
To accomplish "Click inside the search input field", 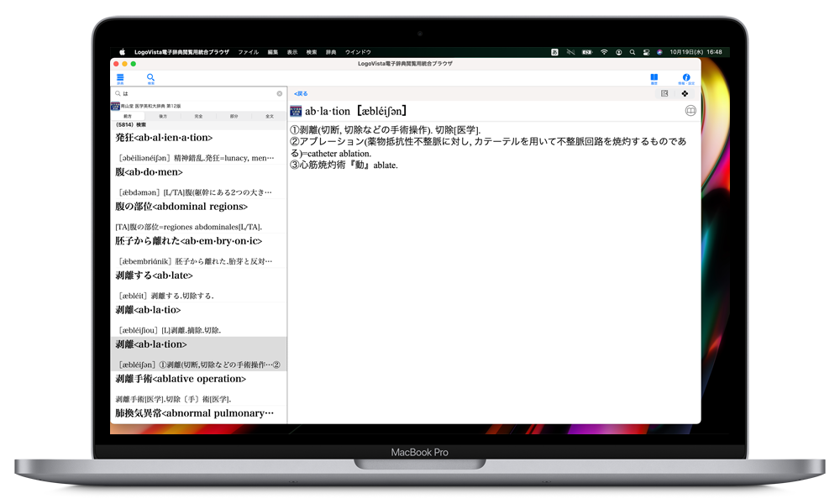I will point(197,93).
